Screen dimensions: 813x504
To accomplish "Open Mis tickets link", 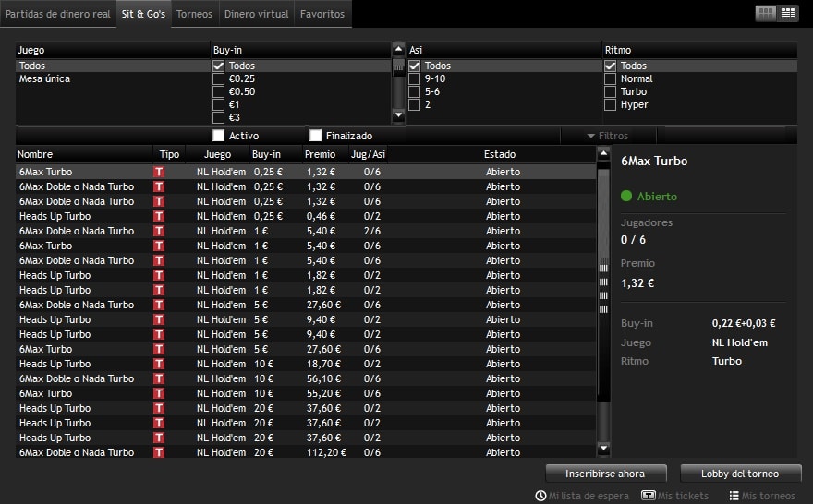I will click(683, 496).
